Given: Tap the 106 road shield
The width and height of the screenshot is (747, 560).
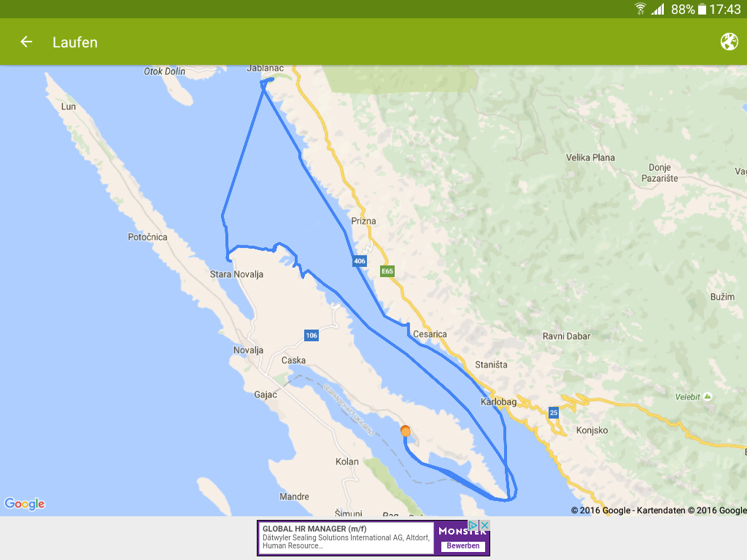Looking at the screenshot, I should 311,335.
